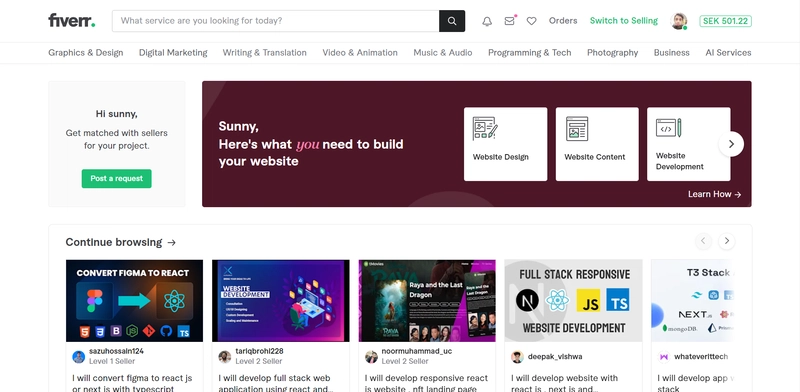Open Full Stack Responsive gig thumbnail

click(573, 301)
